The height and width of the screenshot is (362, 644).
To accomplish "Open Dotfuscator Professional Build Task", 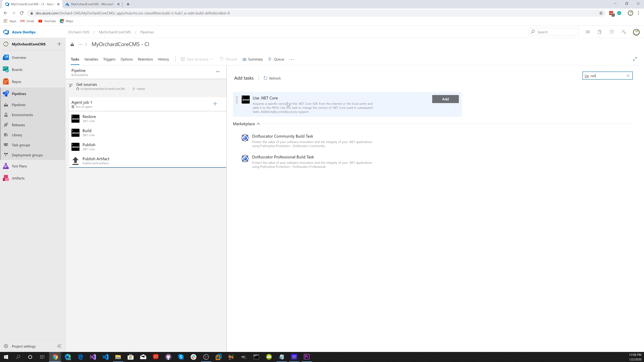I will [283, 157].
